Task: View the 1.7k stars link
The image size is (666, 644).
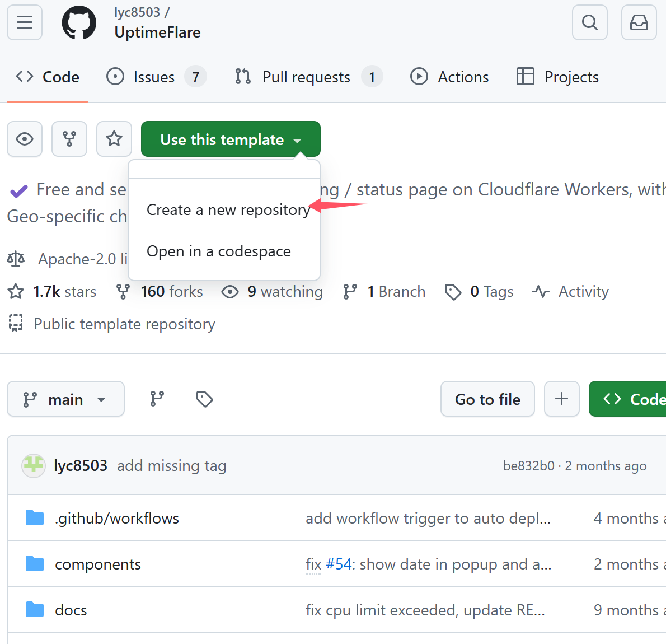Action: click(52, 292)
